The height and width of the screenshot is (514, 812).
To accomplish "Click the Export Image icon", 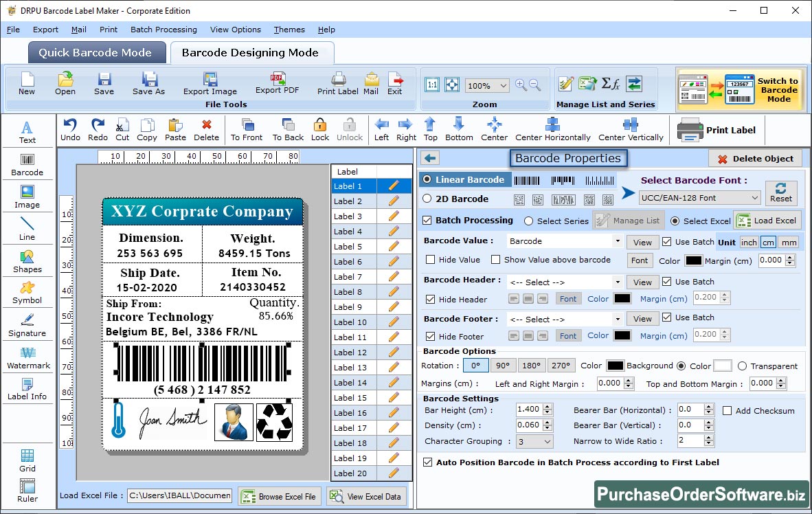I will coord(210,84).
